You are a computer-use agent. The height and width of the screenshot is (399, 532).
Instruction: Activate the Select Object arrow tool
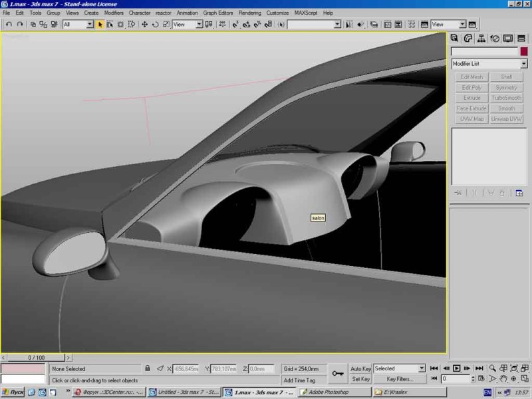(100, 25)
